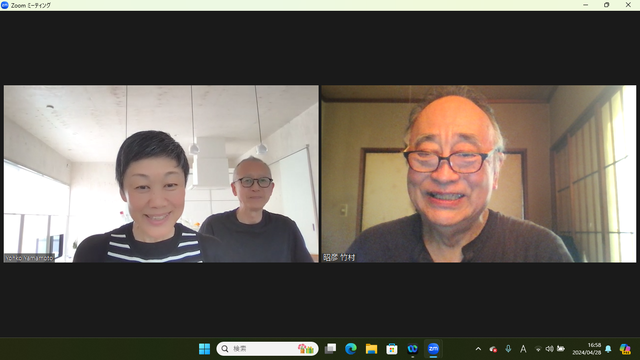Expand hidden system tray icons

pos(478,349)
